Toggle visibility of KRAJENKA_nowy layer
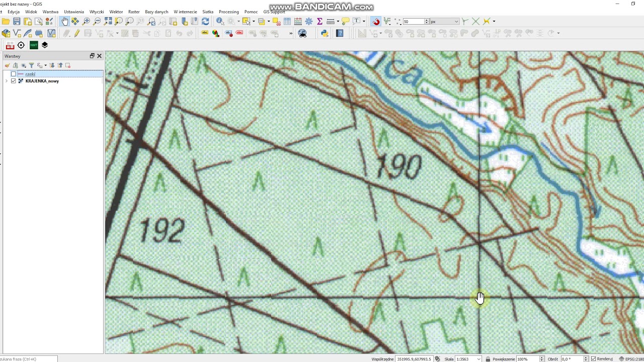Screen dimensions: 644x362 (x=14, y=81)
